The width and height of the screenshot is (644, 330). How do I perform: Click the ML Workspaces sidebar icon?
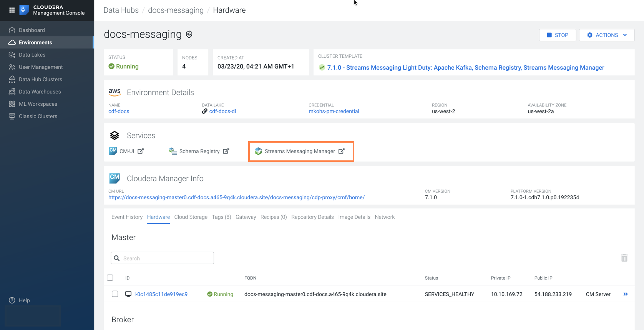(12, 104)
